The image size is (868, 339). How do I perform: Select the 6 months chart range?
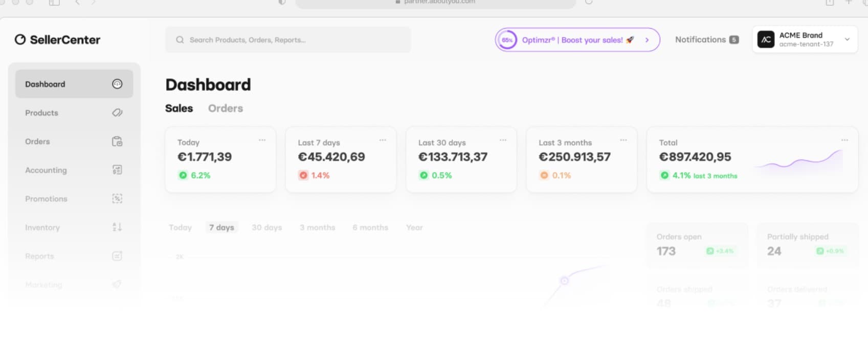(x=370, y=227)
